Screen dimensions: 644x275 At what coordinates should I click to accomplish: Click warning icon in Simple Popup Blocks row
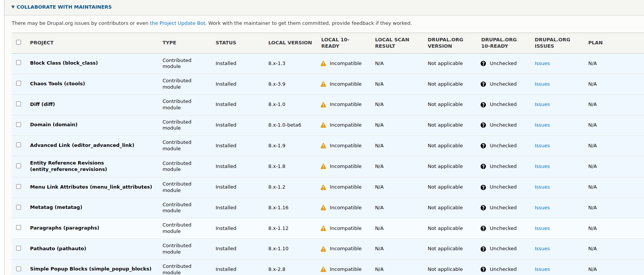[323, 269]
